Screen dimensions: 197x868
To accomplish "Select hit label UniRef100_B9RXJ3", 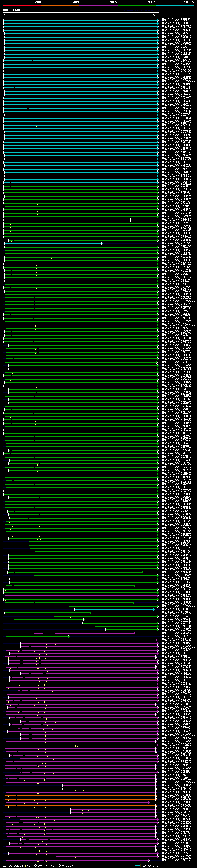I will pos(176,104).
